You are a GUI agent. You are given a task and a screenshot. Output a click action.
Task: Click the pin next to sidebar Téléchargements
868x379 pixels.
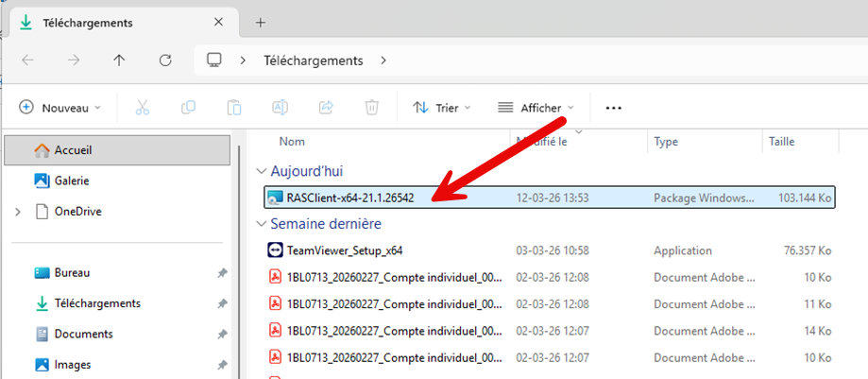point(222,303)
